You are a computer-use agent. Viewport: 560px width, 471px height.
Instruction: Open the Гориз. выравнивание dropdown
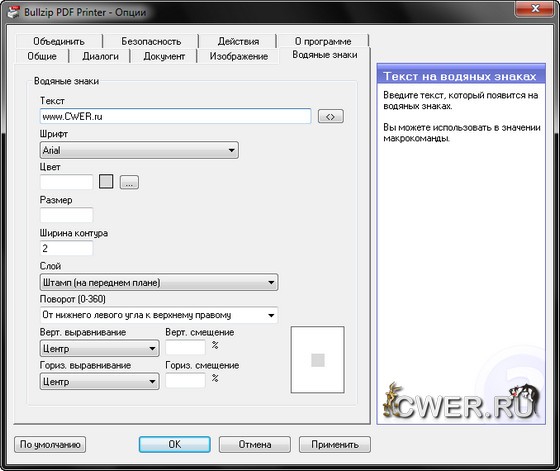[99, 381]
